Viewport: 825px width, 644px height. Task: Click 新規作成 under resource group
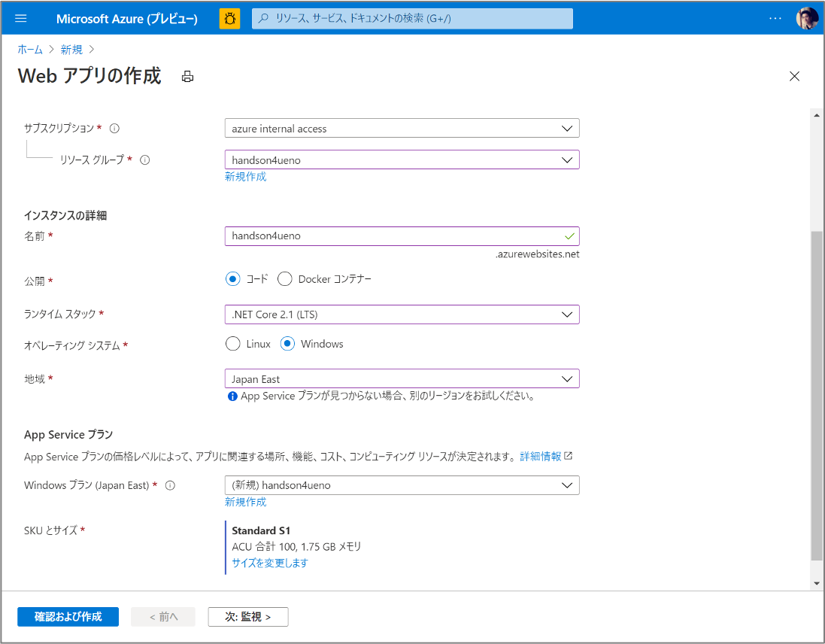246,177
